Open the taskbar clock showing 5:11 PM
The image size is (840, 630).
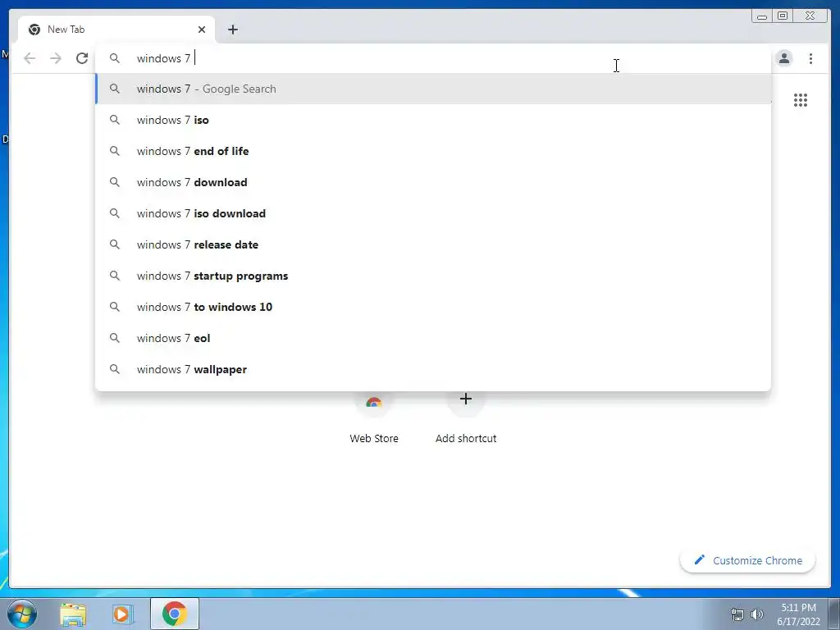[x=798, y=614]
